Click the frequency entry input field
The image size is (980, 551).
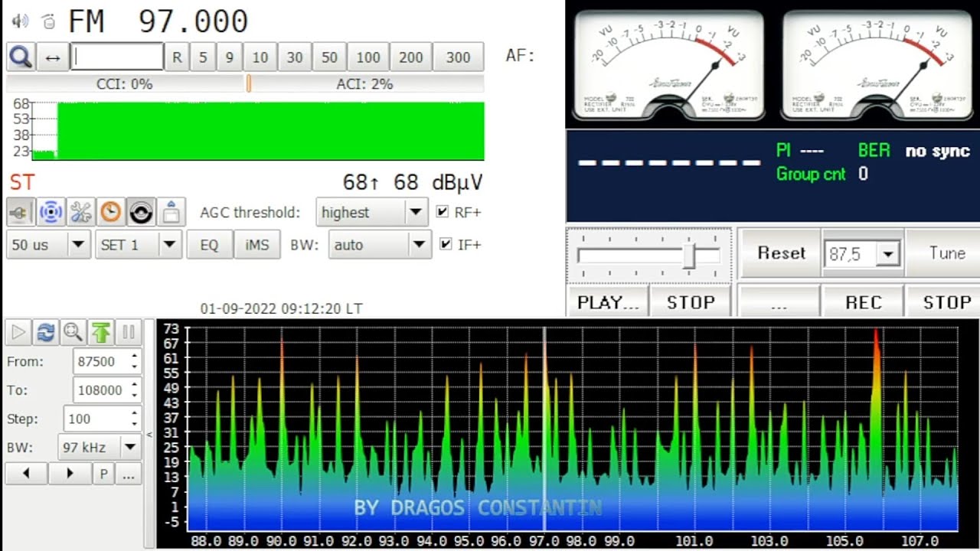(x=117, y=57)
